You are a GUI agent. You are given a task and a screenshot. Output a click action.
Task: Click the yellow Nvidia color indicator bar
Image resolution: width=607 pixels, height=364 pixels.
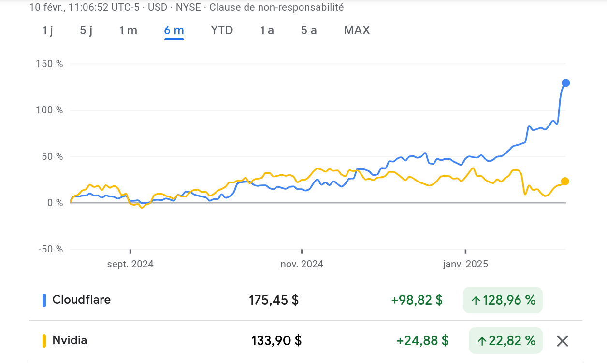(x=44, y=340)
